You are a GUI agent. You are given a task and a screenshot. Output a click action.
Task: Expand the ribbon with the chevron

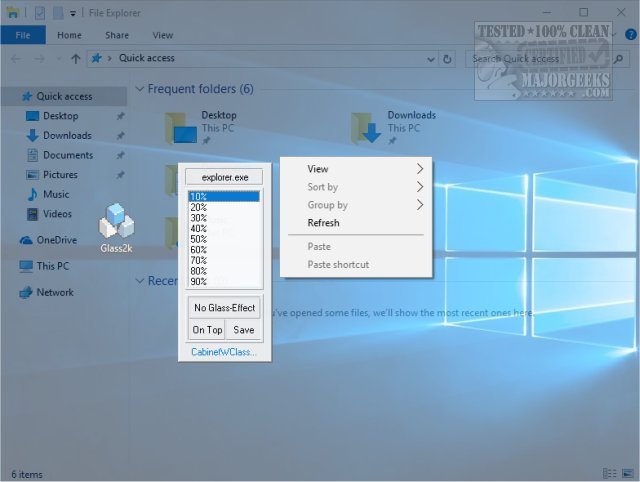tap(613, 35)
